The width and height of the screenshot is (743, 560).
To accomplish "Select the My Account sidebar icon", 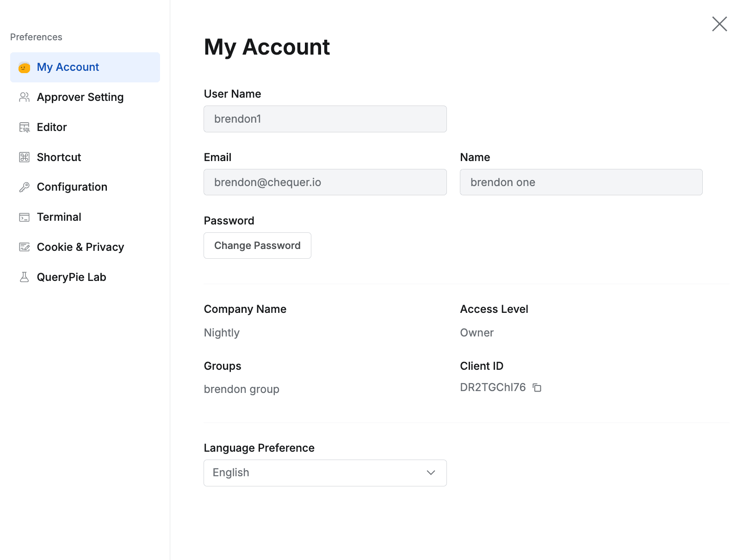I will [24, 67].
